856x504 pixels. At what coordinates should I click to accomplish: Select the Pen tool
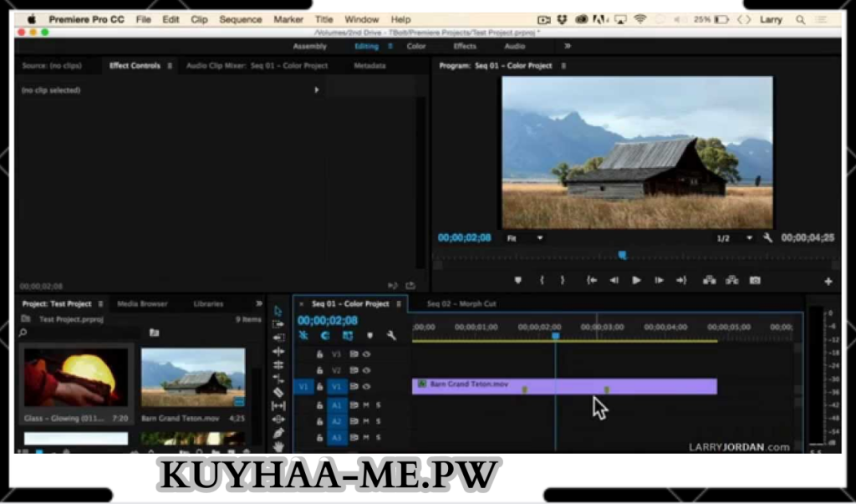point(278,433)
